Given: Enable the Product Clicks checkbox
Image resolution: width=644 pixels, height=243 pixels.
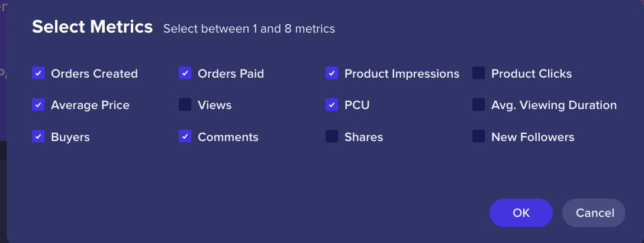Looking at the screenshot, I should click(x=479, y=73).
